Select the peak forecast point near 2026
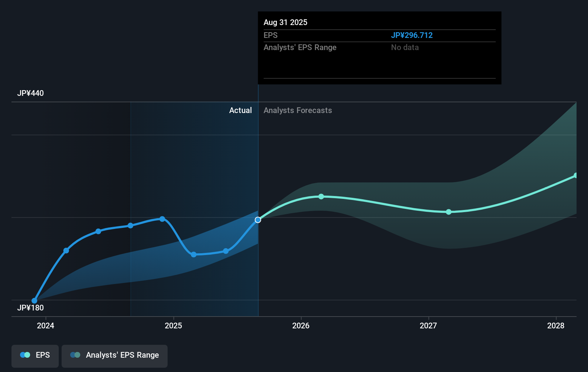 (321, 196)
